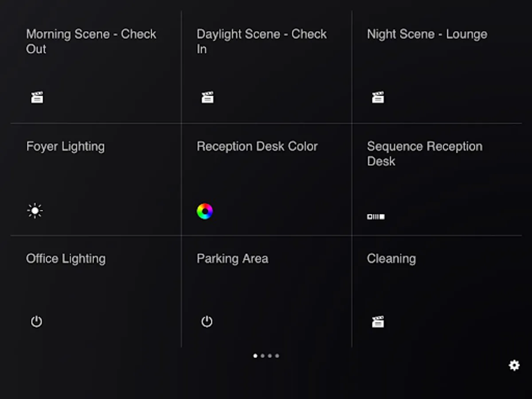The image size is (532, 399).
Task: Toggle Office Lighting power button
Action: coord(36,321)
